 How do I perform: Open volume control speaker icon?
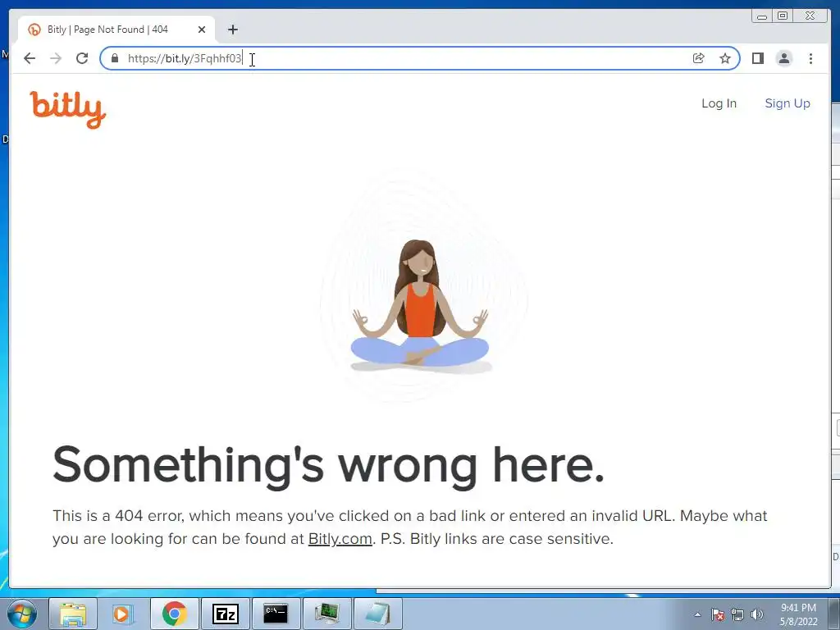(757, 614)
